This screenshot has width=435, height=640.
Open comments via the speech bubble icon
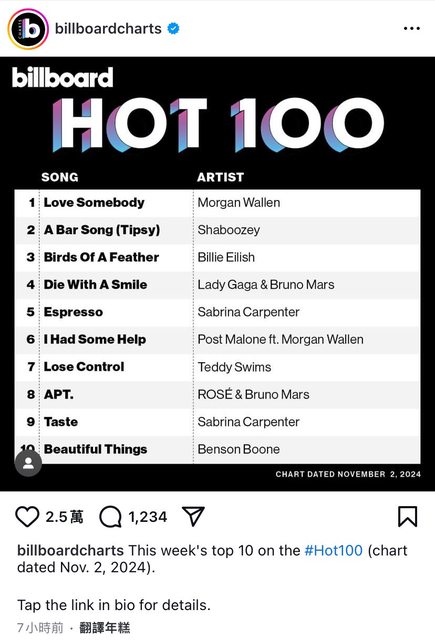pos(111,517)
